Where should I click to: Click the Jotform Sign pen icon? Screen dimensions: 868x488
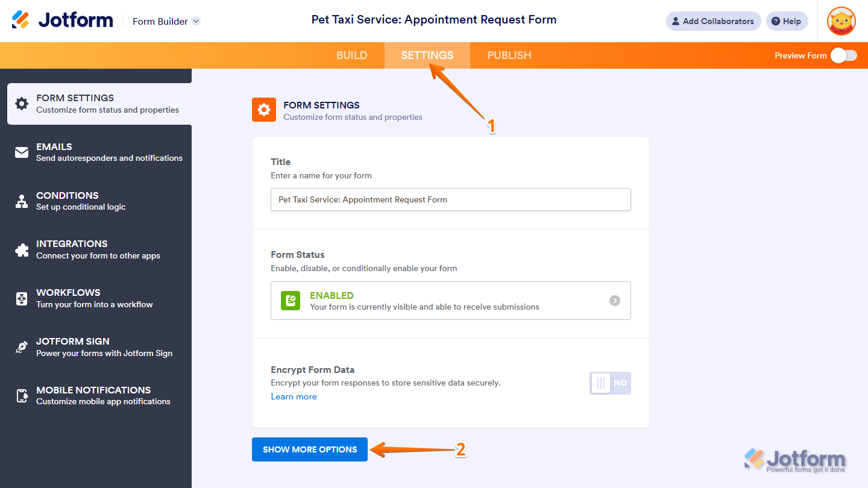point(22,347)
